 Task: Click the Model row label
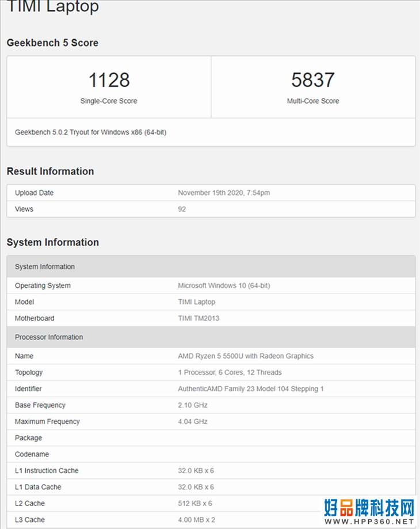[24, 302]
